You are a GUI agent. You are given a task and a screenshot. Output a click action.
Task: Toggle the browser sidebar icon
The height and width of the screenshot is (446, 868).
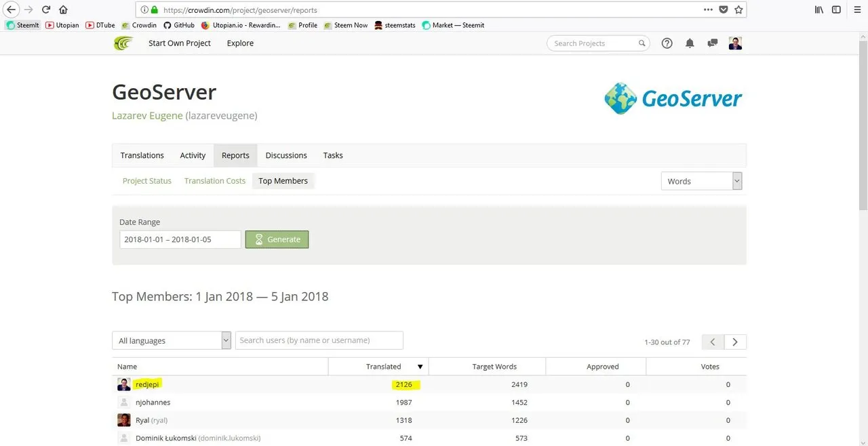[x=836, y=10]
